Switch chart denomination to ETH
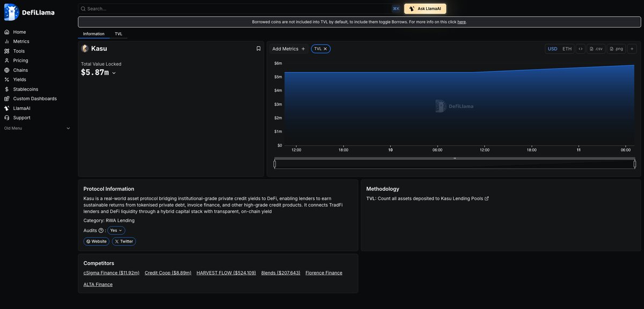Screen dimensions: 644x309 567,49
